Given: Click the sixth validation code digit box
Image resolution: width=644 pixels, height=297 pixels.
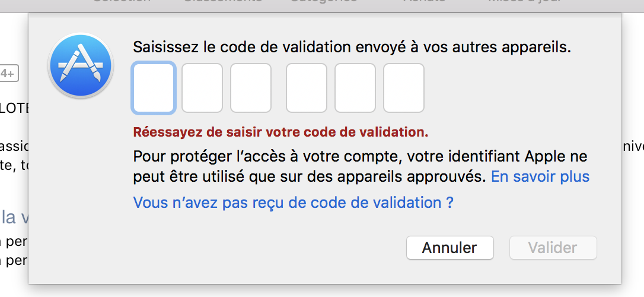Looking at the screenshot, I should pos(404,88).
